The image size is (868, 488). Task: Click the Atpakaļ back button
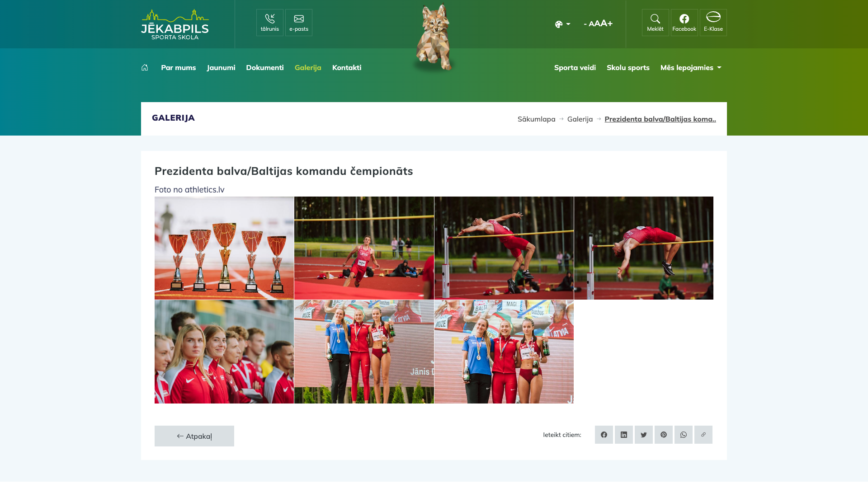pyautogui.click(x=194, y=436)
